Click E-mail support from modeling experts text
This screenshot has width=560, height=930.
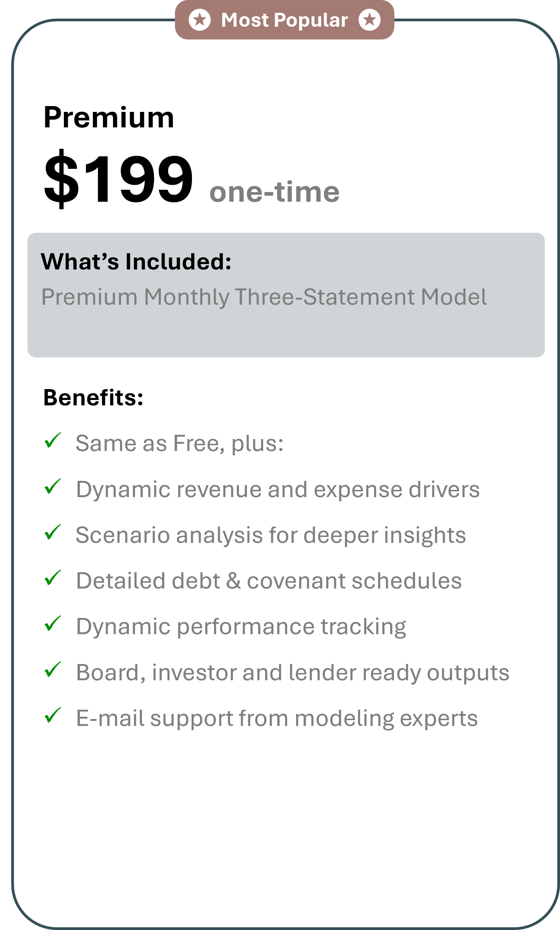pyautogui.click(x=277, y=719)
